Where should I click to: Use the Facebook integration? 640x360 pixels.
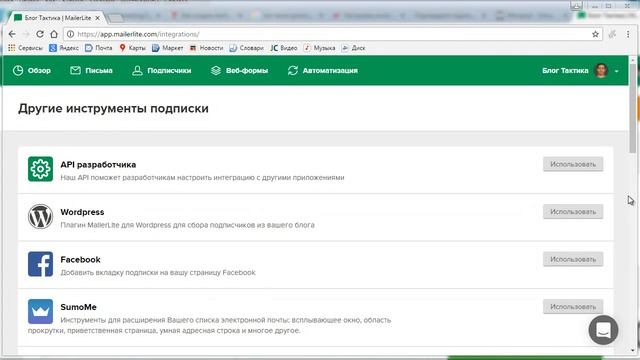tap(573, 259)
